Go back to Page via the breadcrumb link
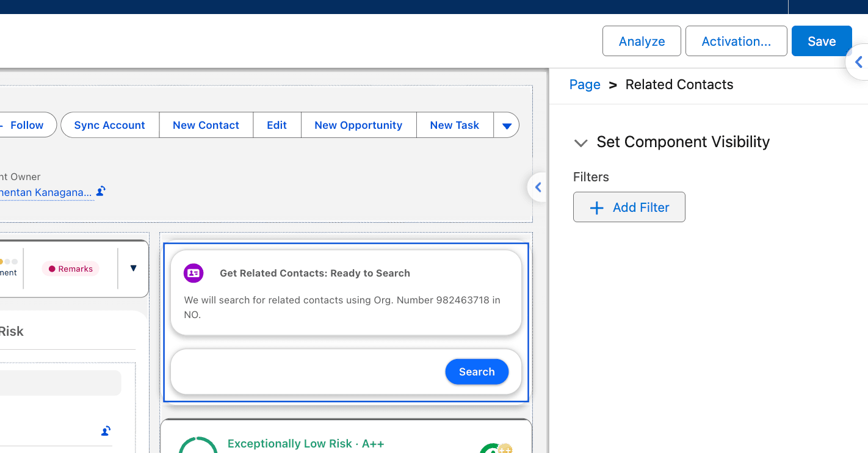This screenshot has width=868, height=453. click(x=585, y=84)
